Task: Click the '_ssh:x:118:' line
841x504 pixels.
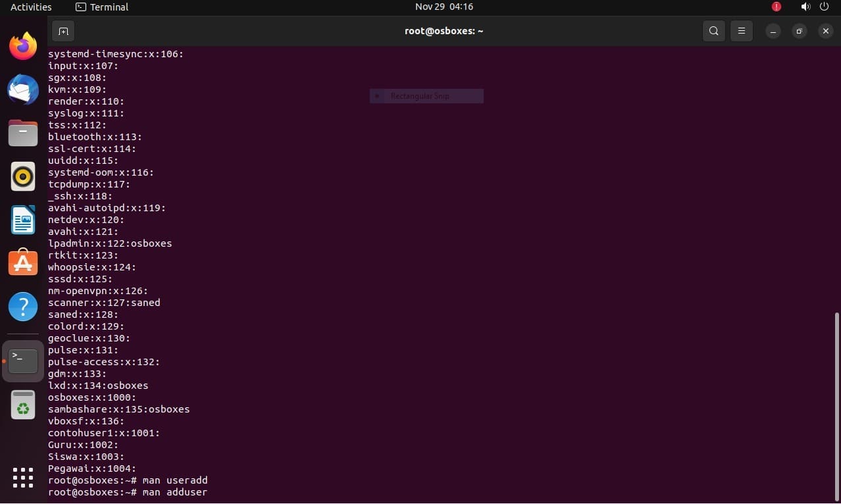Action: tap(80, 196)
